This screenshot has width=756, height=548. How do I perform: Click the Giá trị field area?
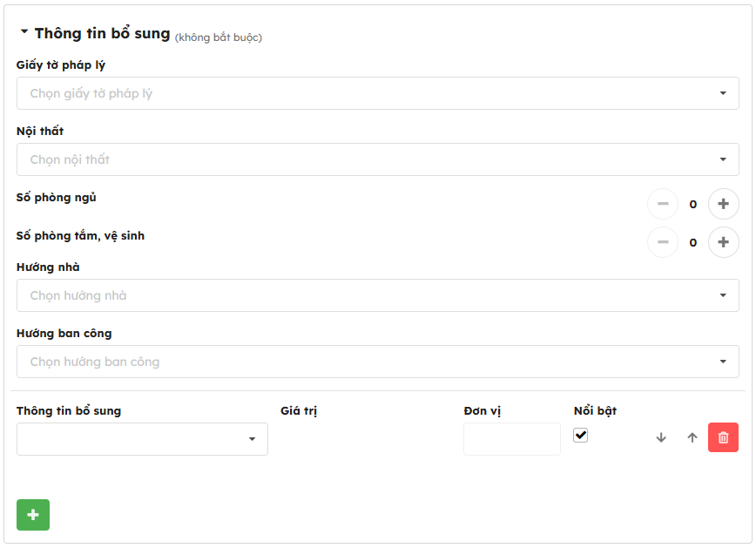(x=366, y=439)
